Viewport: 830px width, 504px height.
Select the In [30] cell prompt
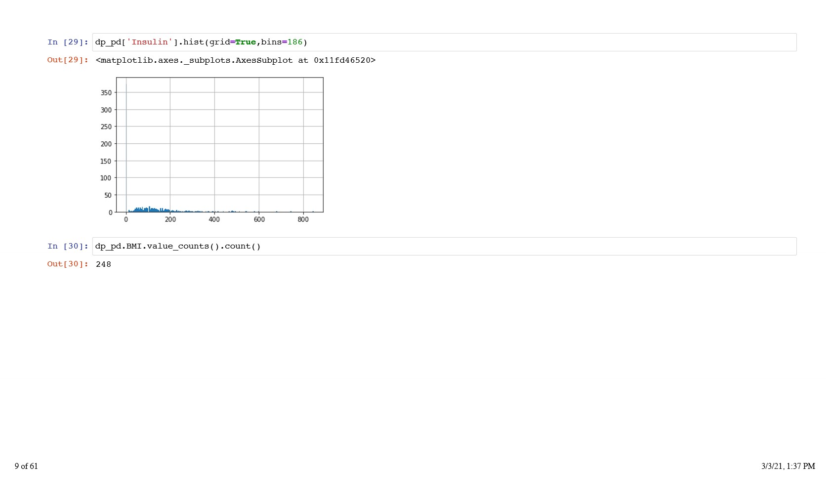[x=68, y=247]
